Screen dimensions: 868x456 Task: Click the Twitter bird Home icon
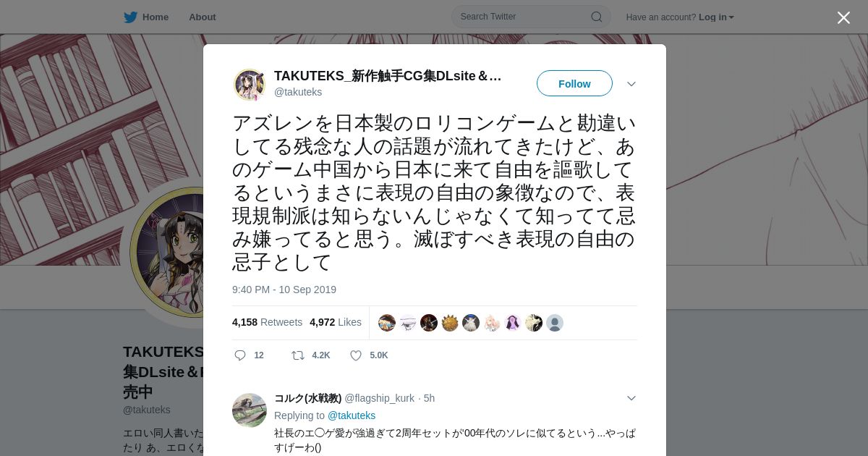point(130,17)
